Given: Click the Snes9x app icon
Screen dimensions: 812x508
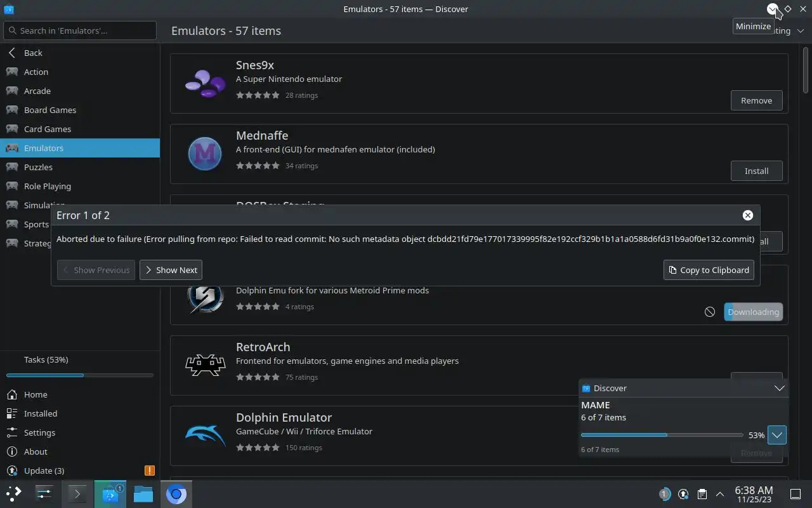Looking at the screenshot, I should (x=205, y=83).
